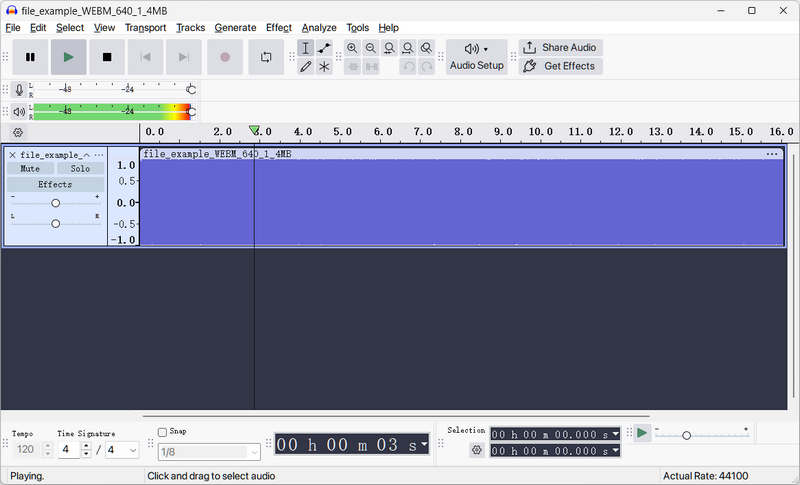Viewport: 800px width, 485px height.
Task: Click the green playhead marker on the ruler
Action: [x=254, y=131]
